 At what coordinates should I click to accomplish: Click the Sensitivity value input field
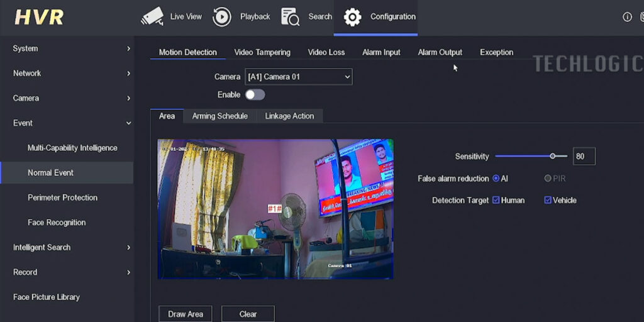pyautogui.click(x=584, y=156)
